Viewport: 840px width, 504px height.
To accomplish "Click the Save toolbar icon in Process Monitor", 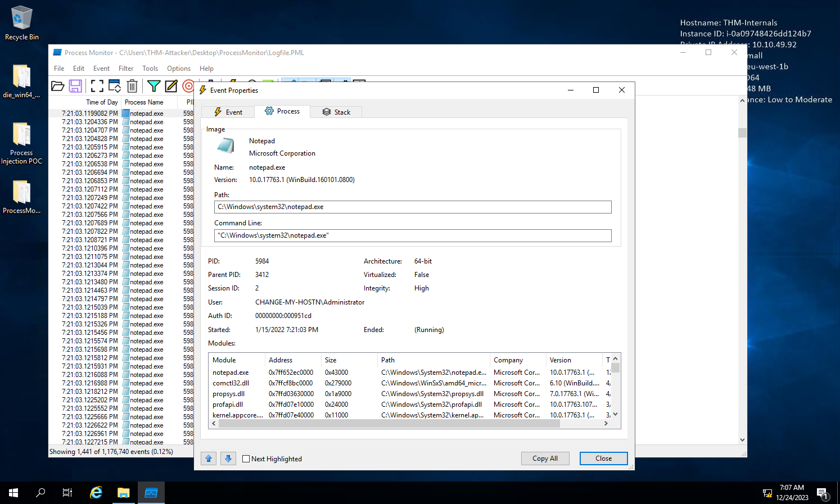I will point(75,86).
